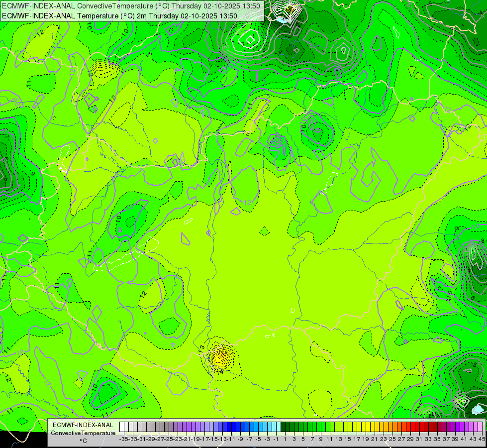Click the ConvectiveTemperature label in the legend
Image resolution: width=487 pixels, height=448 pixels.
tap(83, 433)
